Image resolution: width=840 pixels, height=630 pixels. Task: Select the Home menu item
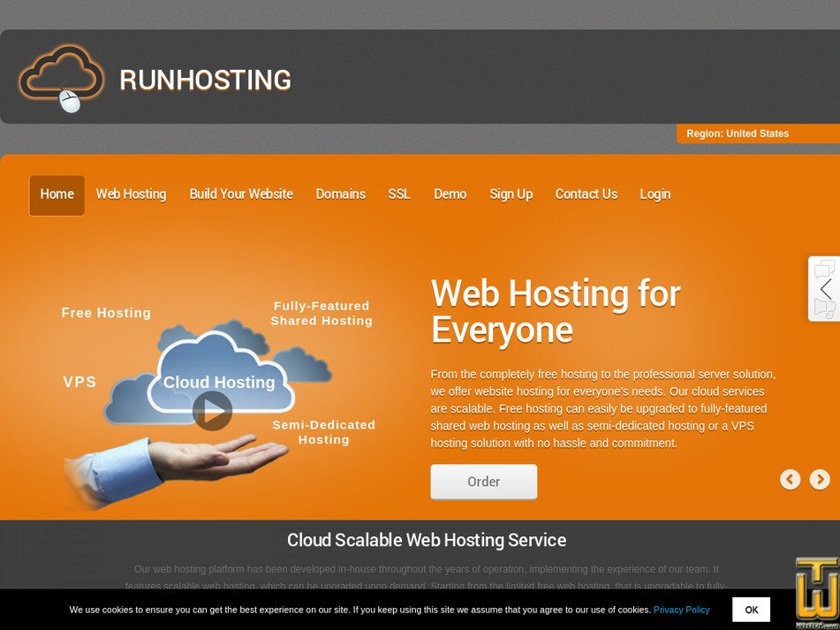pyautogui.click(x=57, y=194)
